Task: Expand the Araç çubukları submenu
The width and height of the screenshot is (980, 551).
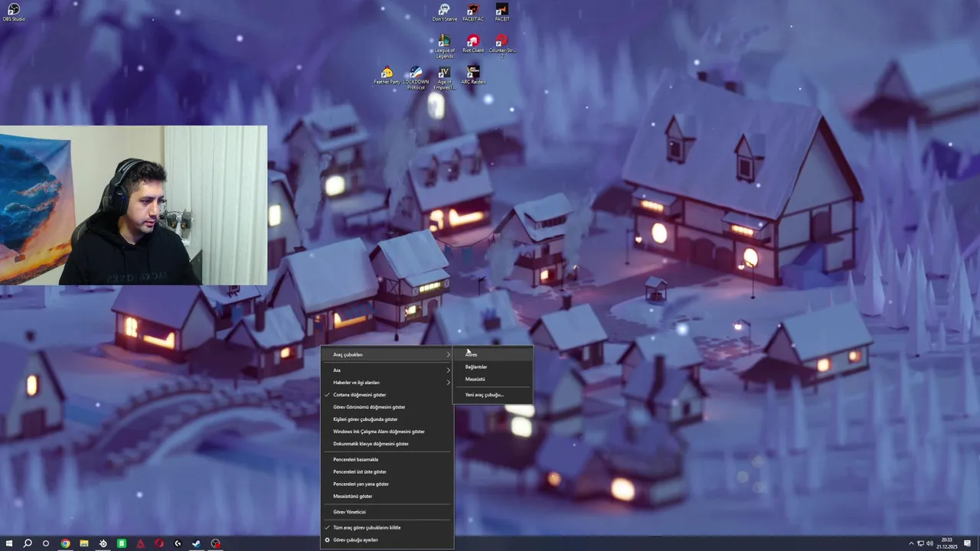Action: tap(387, 354)
